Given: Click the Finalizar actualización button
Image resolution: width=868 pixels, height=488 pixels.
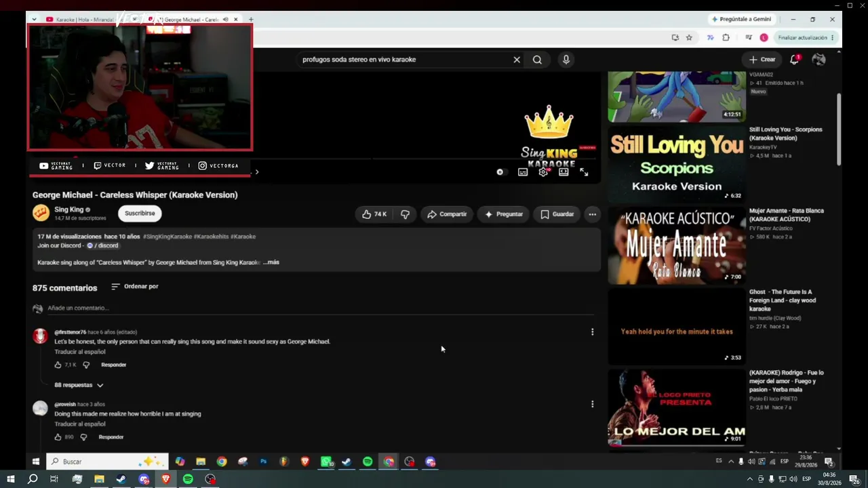Looking at the screenshot, I should tap(803, 38).
